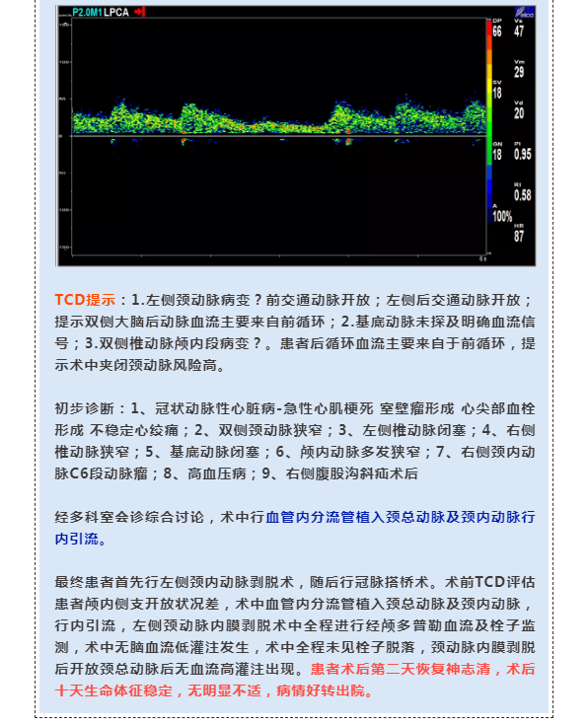Image resolution: width=588 pixels, height=726 pixels.
Task: Click the GN gain value 18
Action: point(497,155)
